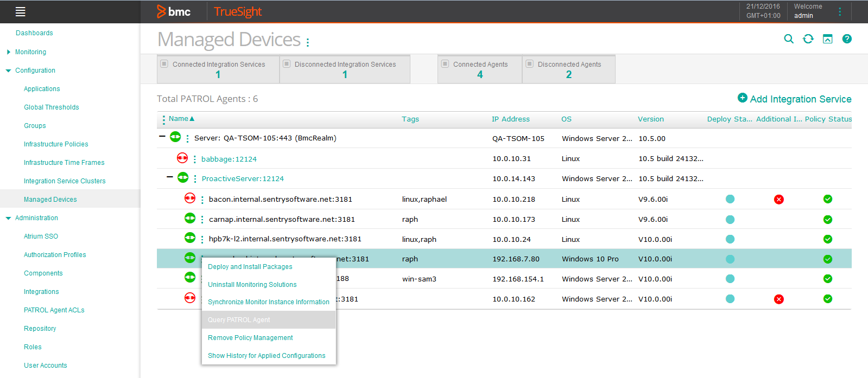Click green status icon for carnap.internal agent
This screenshot has width=868, height=378.
pyautogui.click(x=190, y=218)
